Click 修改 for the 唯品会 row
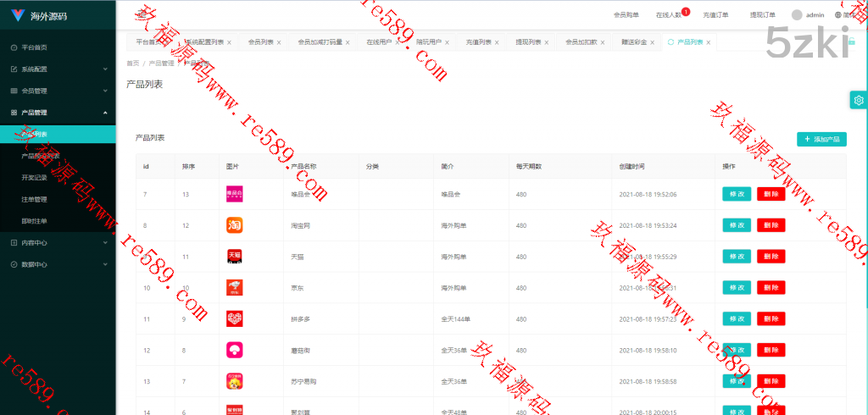 point(736,194)
